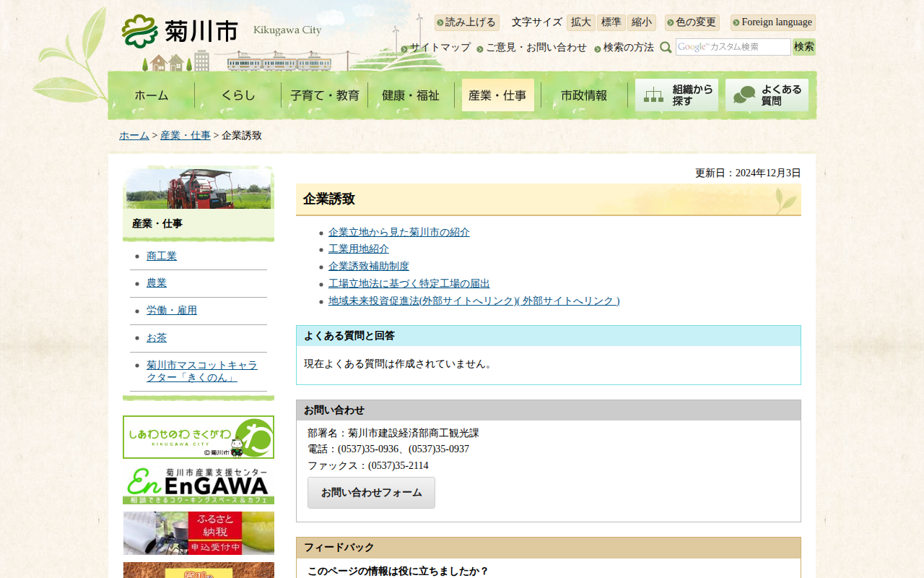The height and width of the screenshot is (578, 924).
Task: Click the ファックス number line
Action: tap(368, 466)
